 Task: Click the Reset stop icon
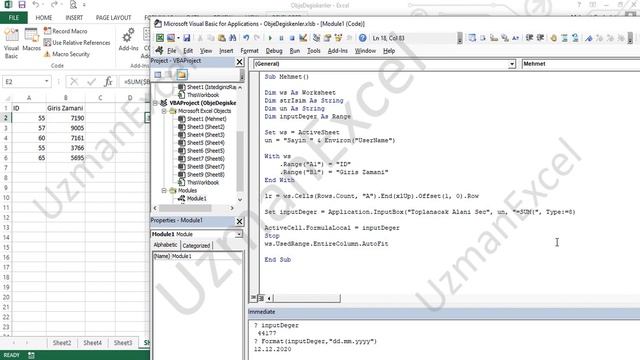(292, 38)
